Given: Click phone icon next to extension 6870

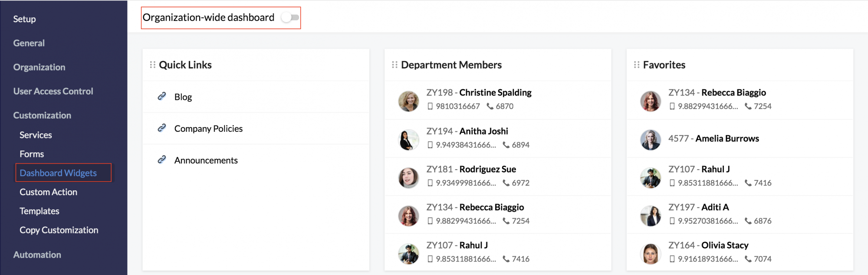Looking at the screenshot, I should click(x=490, y=106).
